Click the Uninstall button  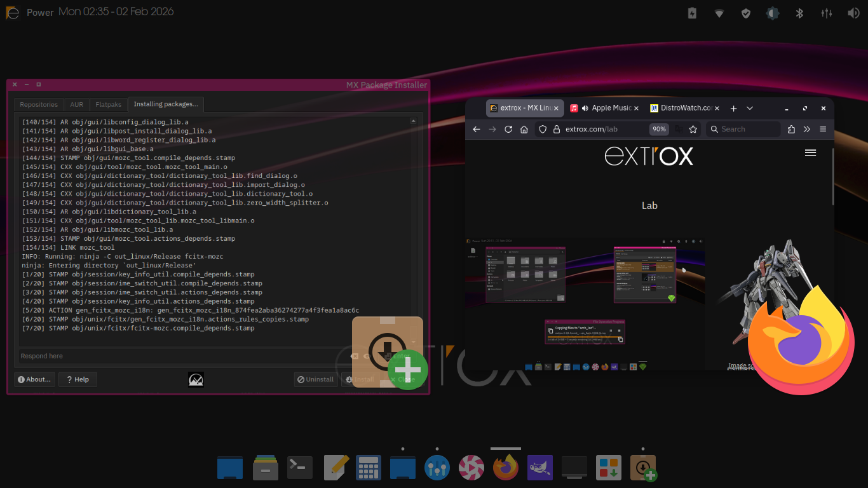point(316,379)
